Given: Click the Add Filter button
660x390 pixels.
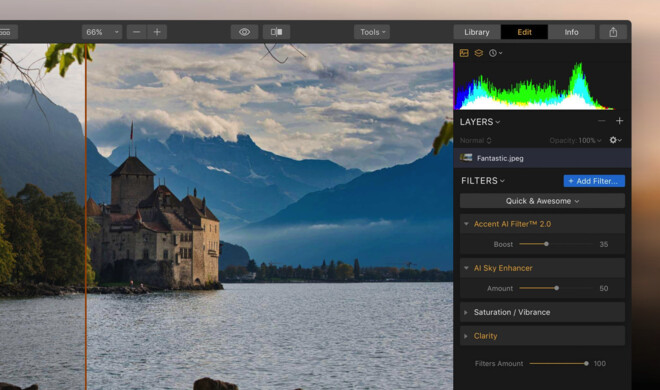Looking at the screenshot, I should point(594,181).
